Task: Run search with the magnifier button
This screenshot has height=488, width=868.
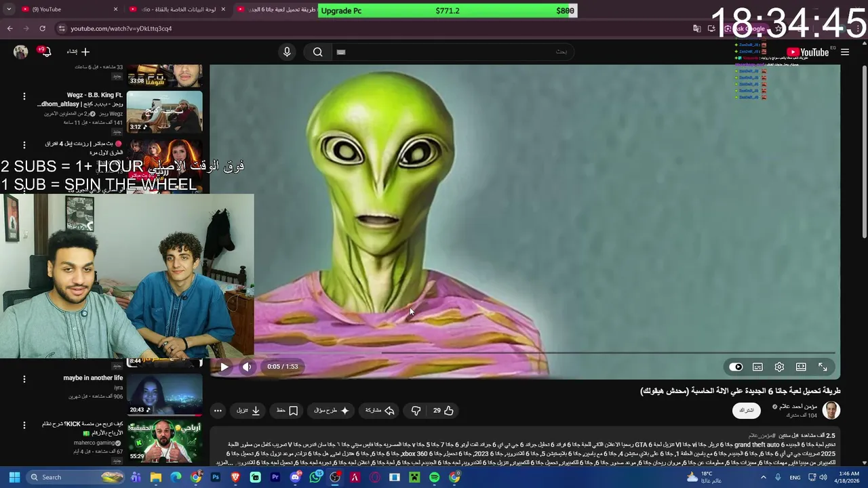Action: coord(317,52)
